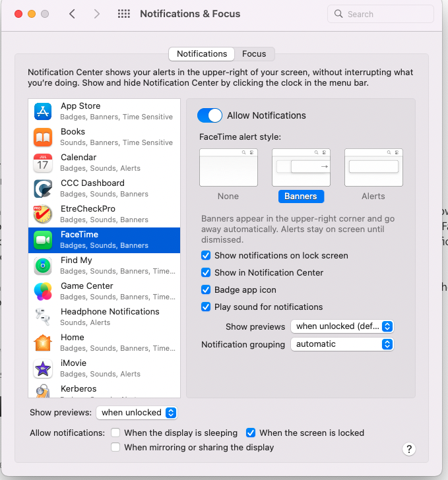The width and height of the screenshot is (448, 480).
Task: Click the red close window button
Action: (x=18, y=14)
